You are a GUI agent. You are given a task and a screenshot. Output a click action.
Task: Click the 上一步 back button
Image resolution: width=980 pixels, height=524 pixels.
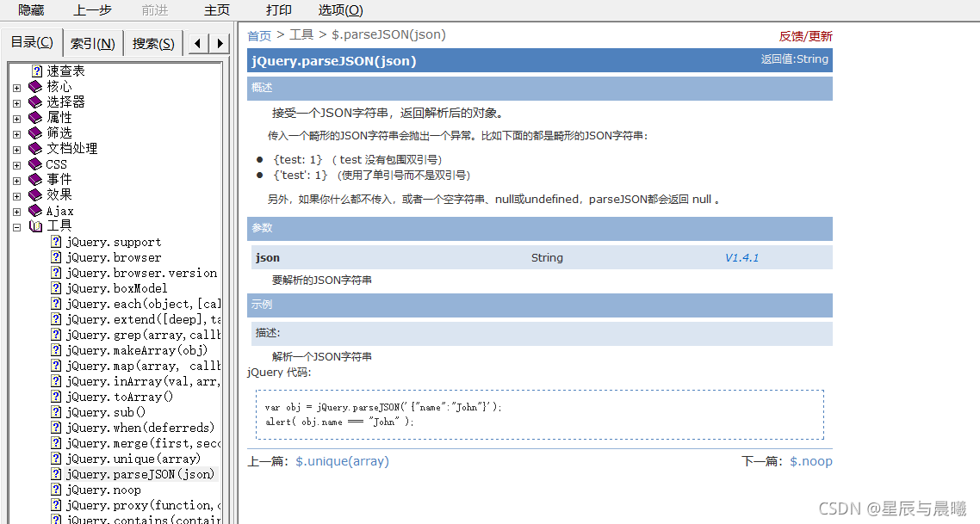[x=92, y=10]
